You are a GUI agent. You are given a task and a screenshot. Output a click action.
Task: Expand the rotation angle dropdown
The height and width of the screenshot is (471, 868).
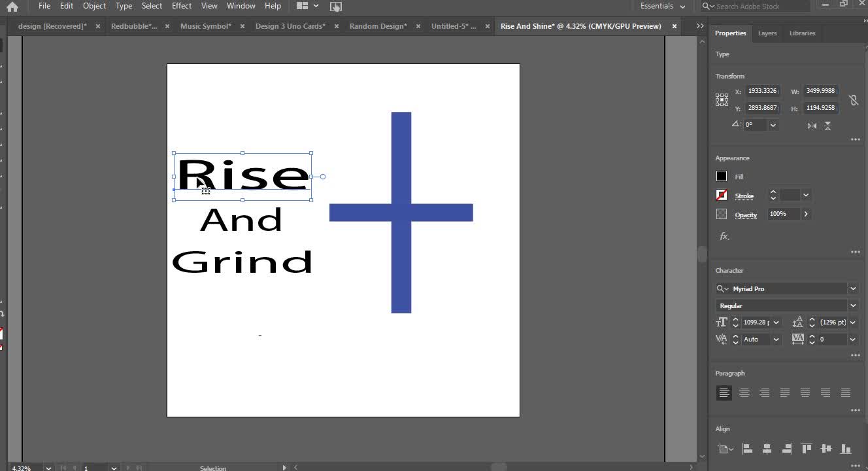pyautogui.click(x=773, y=125)
